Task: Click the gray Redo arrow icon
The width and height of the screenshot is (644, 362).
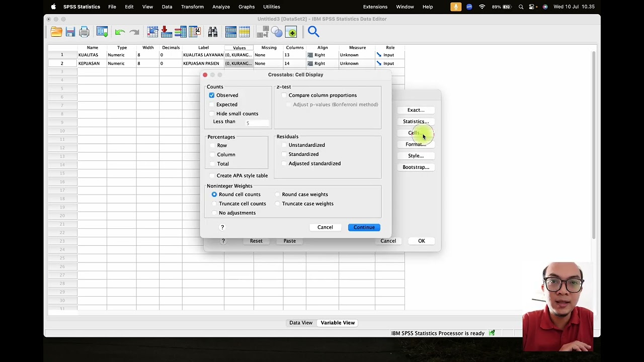Action: coord(134,32)
